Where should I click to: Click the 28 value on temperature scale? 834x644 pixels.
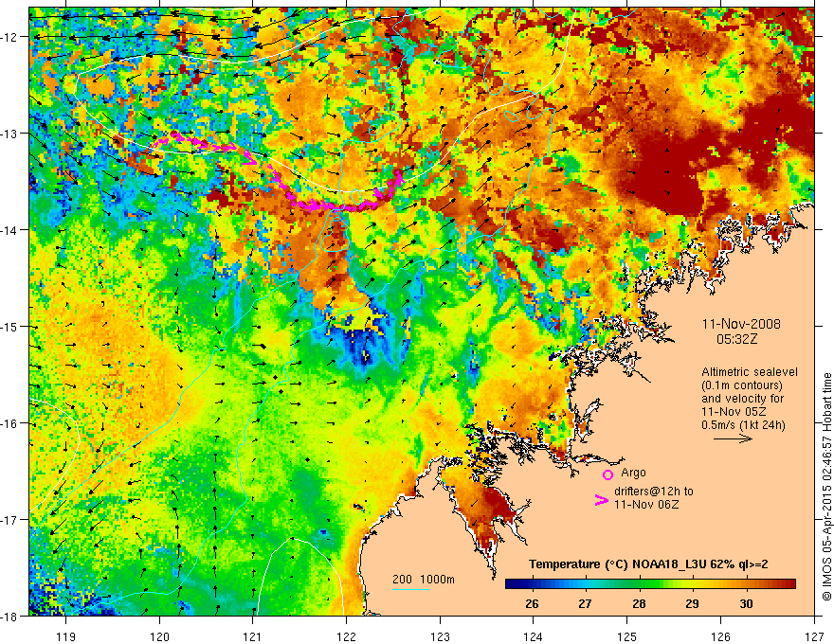coord(639,604)
